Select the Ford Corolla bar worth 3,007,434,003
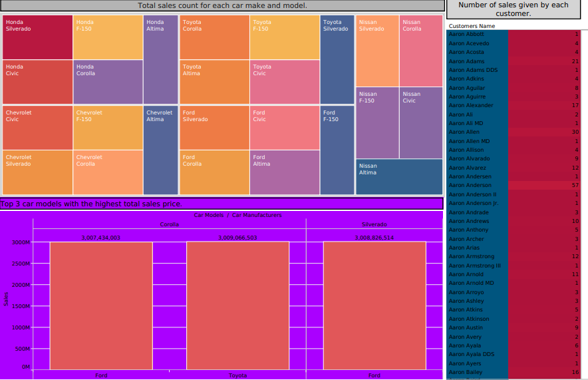 coord(101,305)
